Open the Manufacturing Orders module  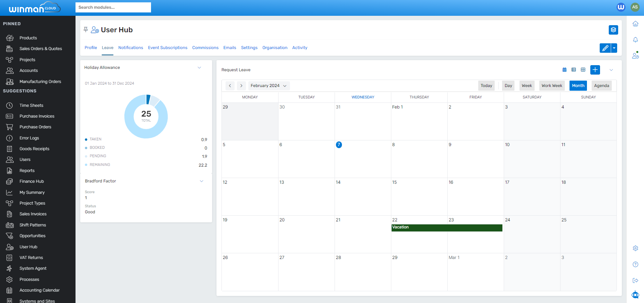[x=40, y=81]
